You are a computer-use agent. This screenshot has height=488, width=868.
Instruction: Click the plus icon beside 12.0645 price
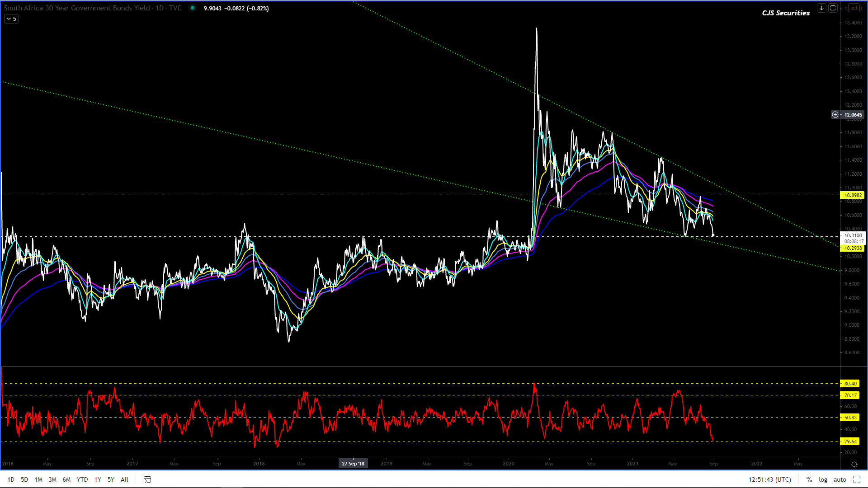tap(835, 115)
